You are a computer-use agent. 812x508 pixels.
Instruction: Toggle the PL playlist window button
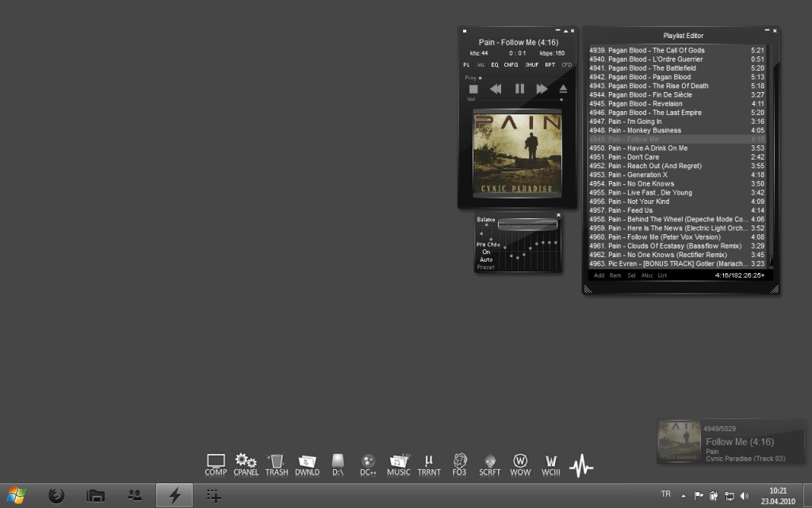pos(466,65)
